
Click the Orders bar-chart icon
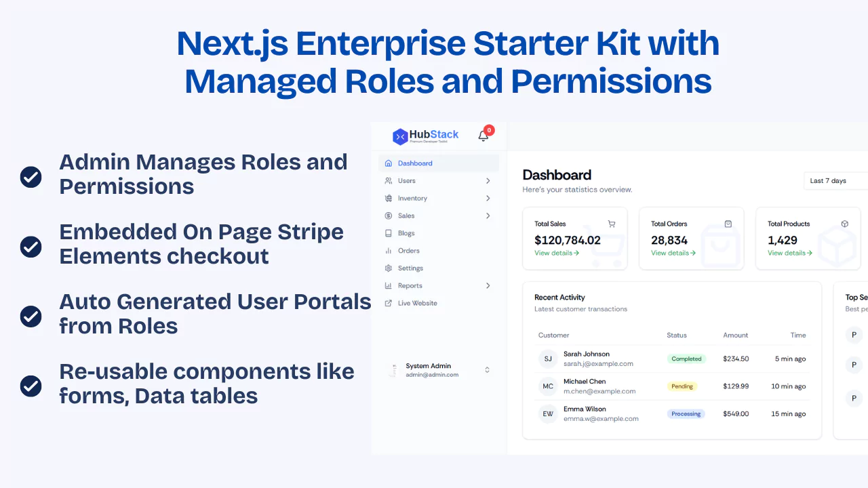[389, 250]
